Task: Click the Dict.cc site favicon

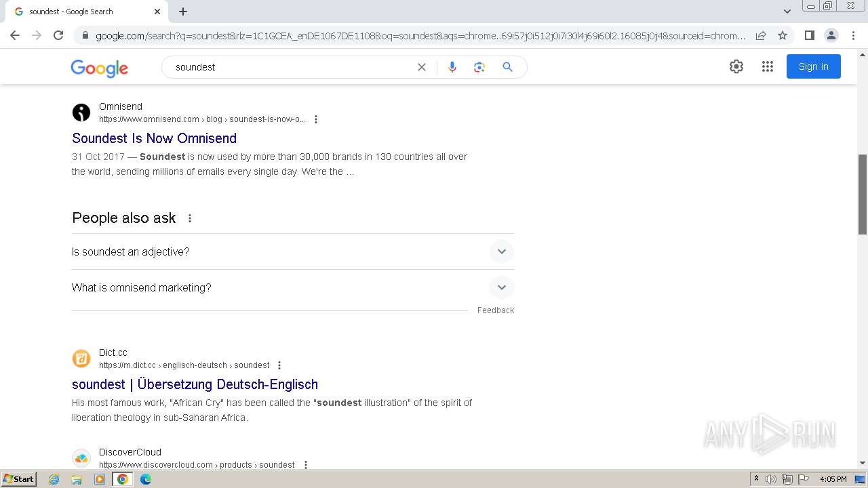Action: (x=81, y=359)
